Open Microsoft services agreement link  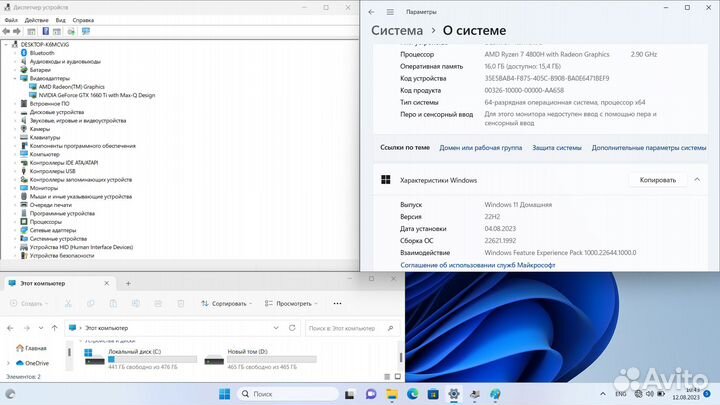click(478, 265)
